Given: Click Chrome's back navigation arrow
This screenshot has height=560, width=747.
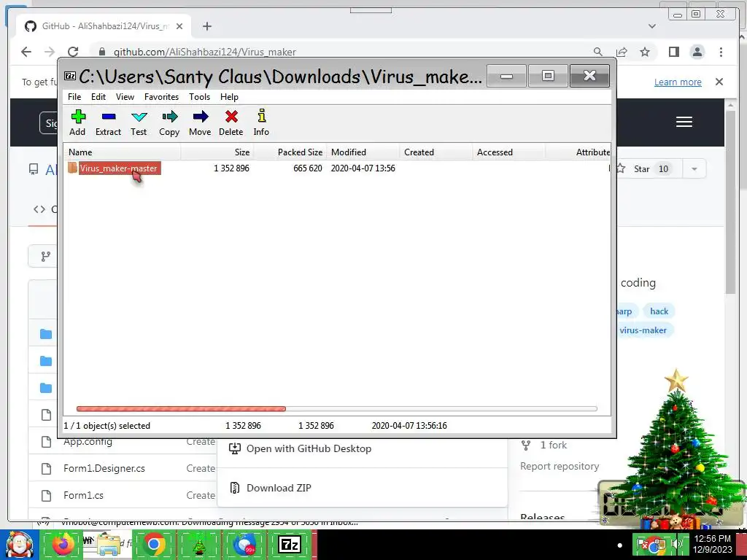Looking at the screenshot, I should point(26,52).
